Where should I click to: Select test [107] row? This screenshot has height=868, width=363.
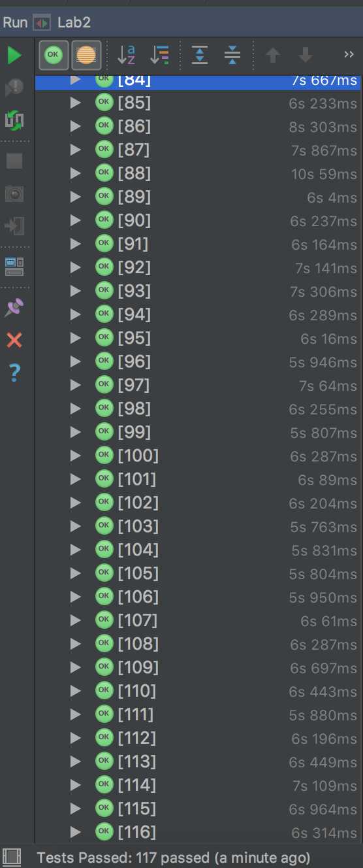pos(198,620)
